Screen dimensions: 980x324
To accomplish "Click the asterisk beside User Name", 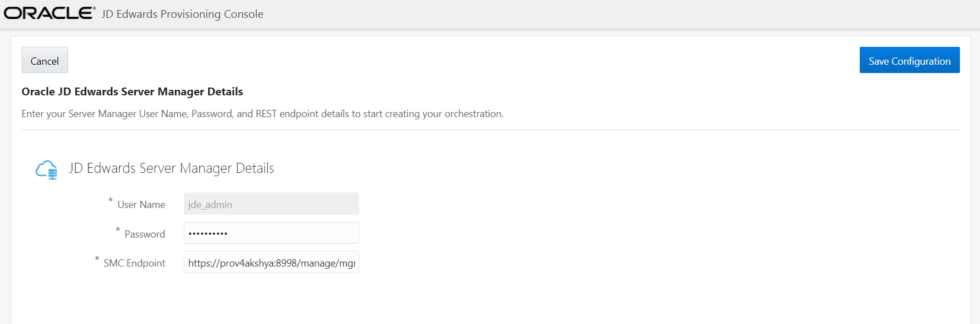I will point(110,201).
